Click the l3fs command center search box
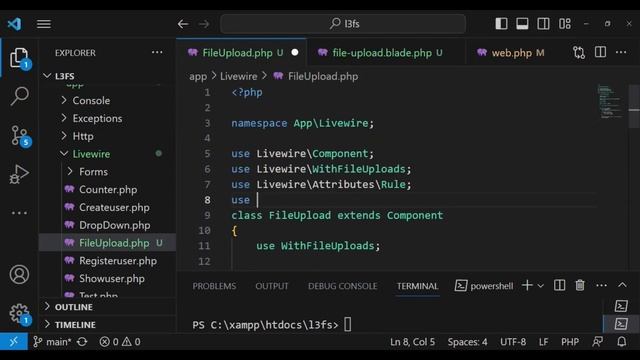Screen dimensions: 640x360 (x=343, y=24)
